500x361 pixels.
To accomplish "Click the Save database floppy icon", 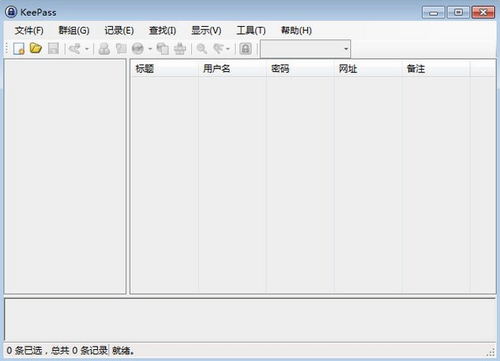I will point(53,49).
